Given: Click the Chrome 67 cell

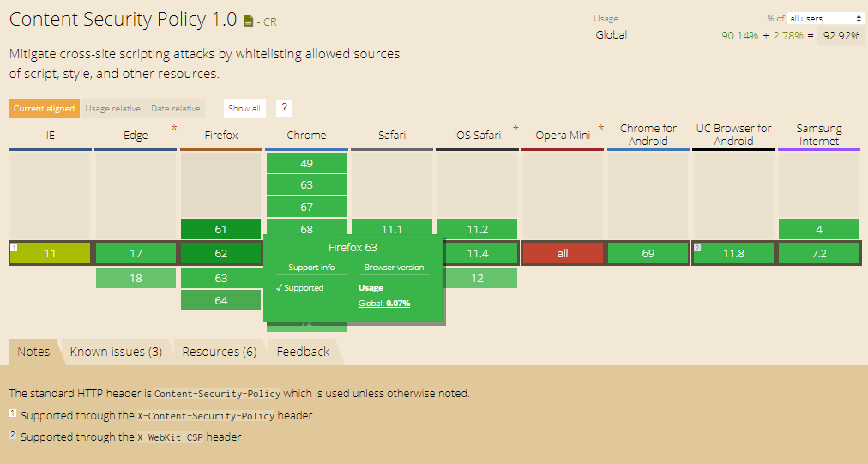Looking at the screenshot, I should point(307,207).
